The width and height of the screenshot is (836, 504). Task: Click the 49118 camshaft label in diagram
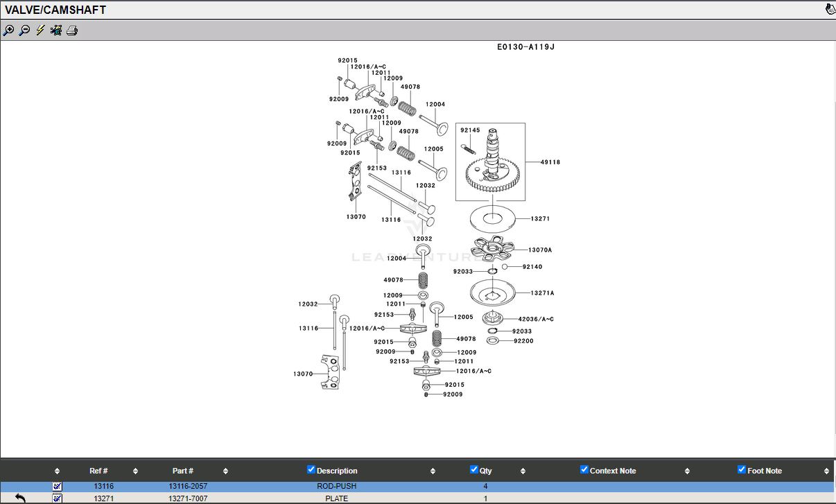coord(550,162)
